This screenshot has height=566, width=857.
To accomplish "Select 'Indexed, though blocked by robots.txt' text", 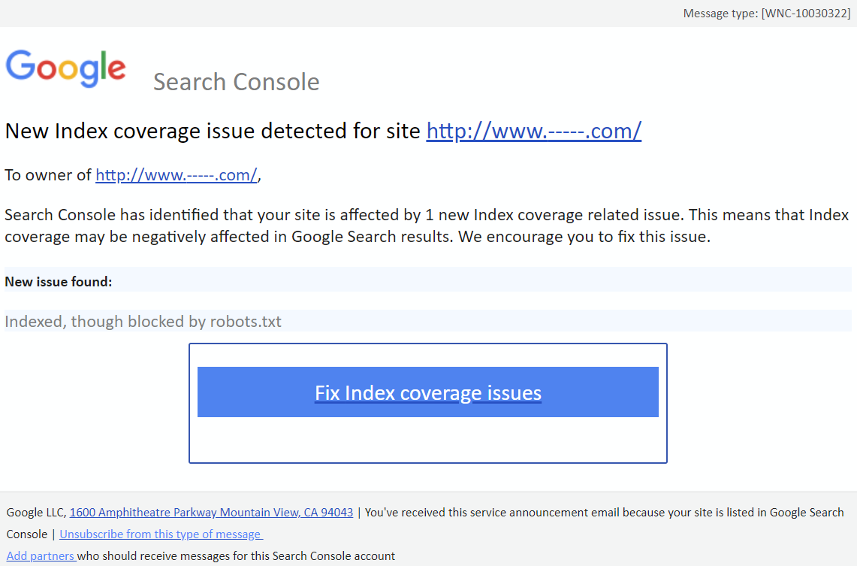I will [x=143, y=321].
